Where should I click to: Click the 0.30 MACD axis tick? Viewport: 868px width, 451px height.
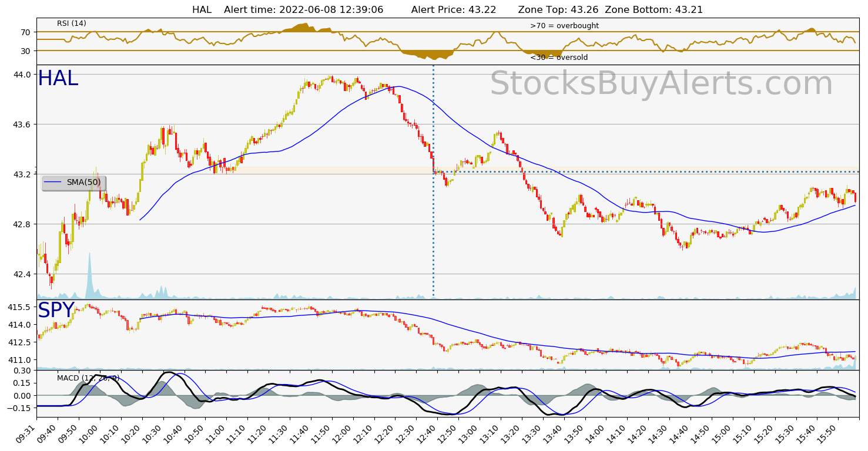coord(22,371)
